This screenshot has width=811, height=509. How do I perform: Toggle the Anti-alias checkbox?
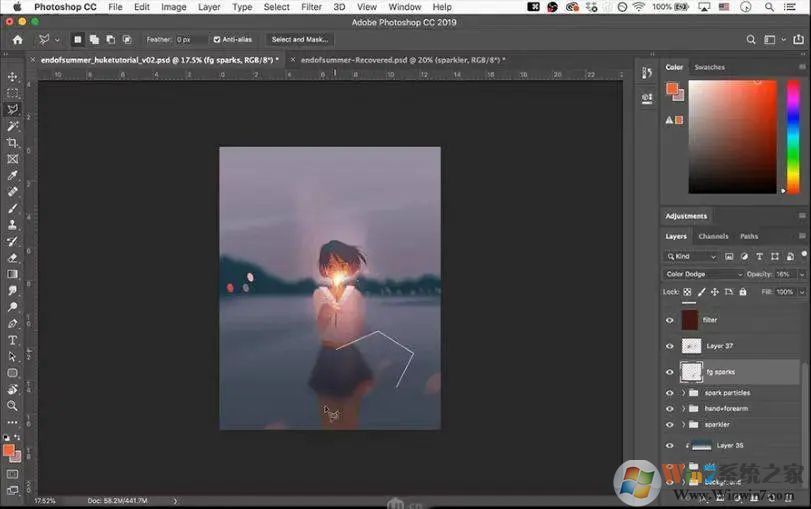click(217, 39)
